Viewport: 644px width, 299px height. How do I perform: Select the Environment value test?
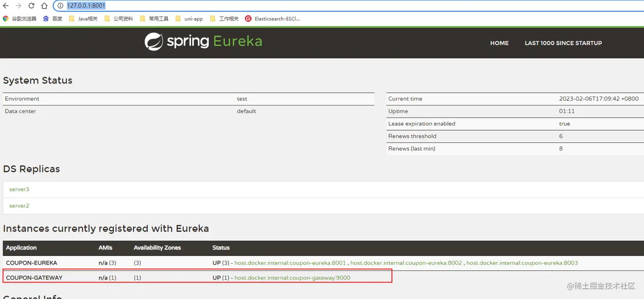coord(242,99)
